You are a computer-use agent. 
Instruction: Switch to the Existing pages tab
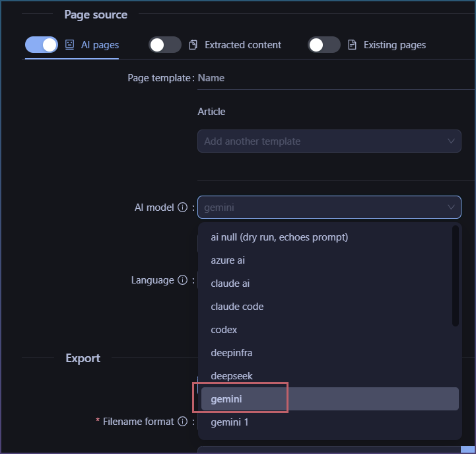[x=395, y=45]
